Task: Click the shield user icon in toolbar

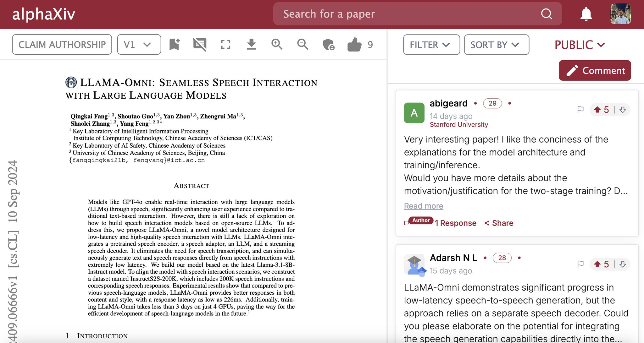Action: coord(329,45)
